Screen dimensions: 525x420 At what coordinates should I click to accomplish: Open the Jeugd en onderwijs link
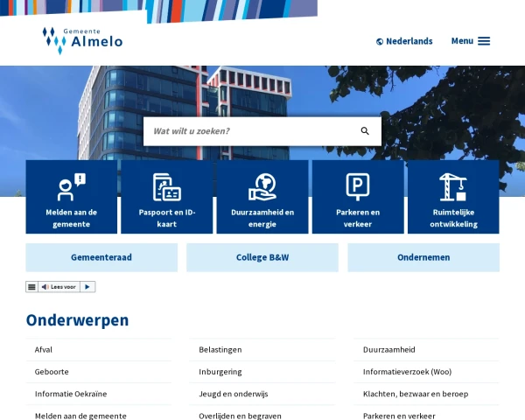234,394
